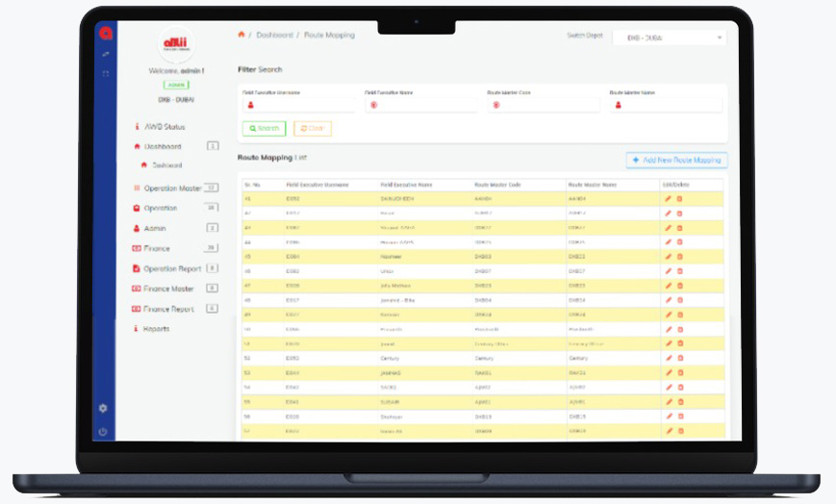
Task: Click the red logo icon at top-left
Action: 104,32
